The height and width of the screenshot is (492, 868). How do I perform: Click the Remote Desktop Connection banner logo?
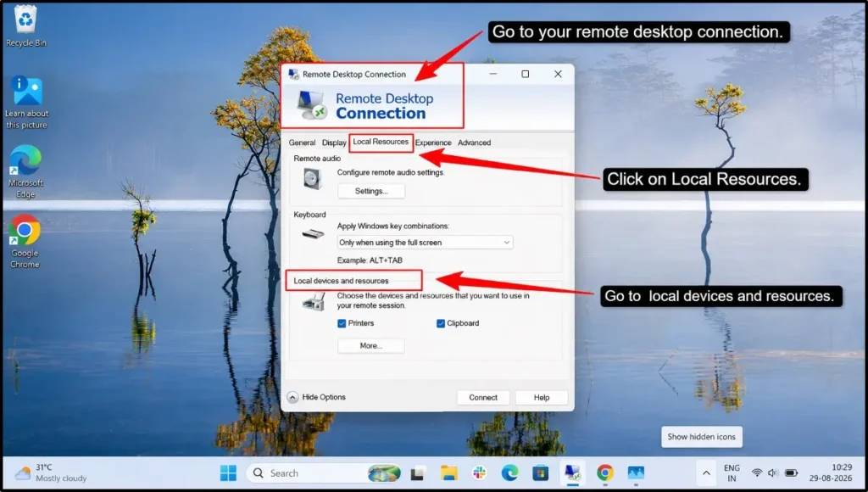[312, 105]
